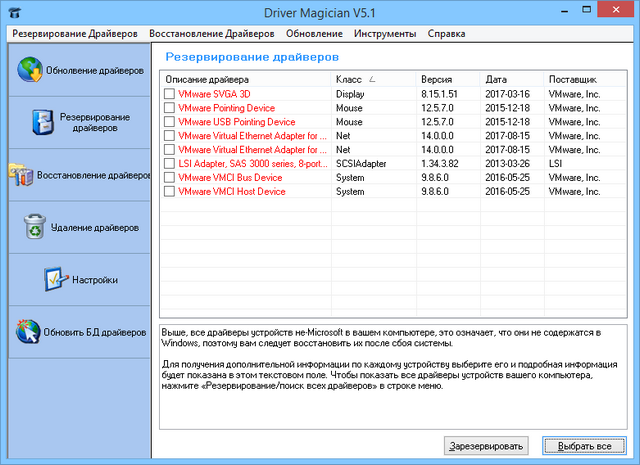Click the Удаление драйверов recycle bin icon
This screenshot has width=640, height=465.
coord(34,227)
